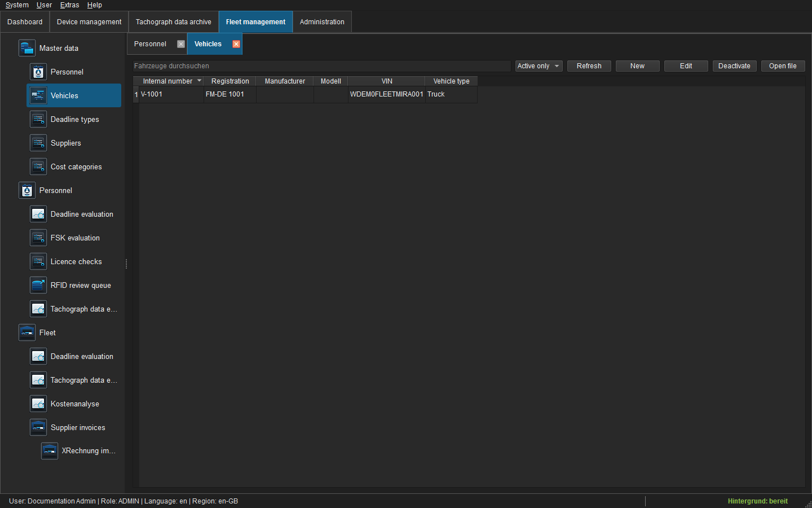This screenshot has width=812, height=508.
Task: Click the Deactivate button
Action: point(735,66)
